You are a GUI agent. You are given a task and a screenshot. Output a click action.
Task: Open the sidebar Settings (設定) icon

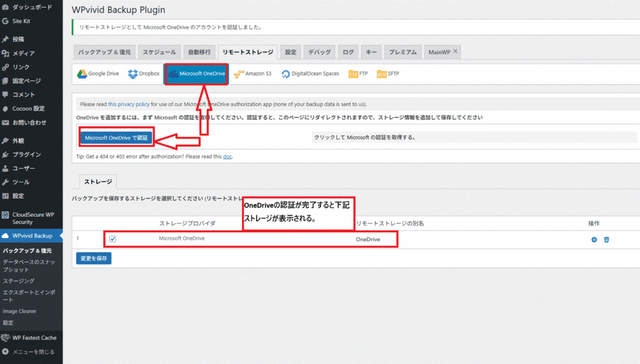(5, 196)
